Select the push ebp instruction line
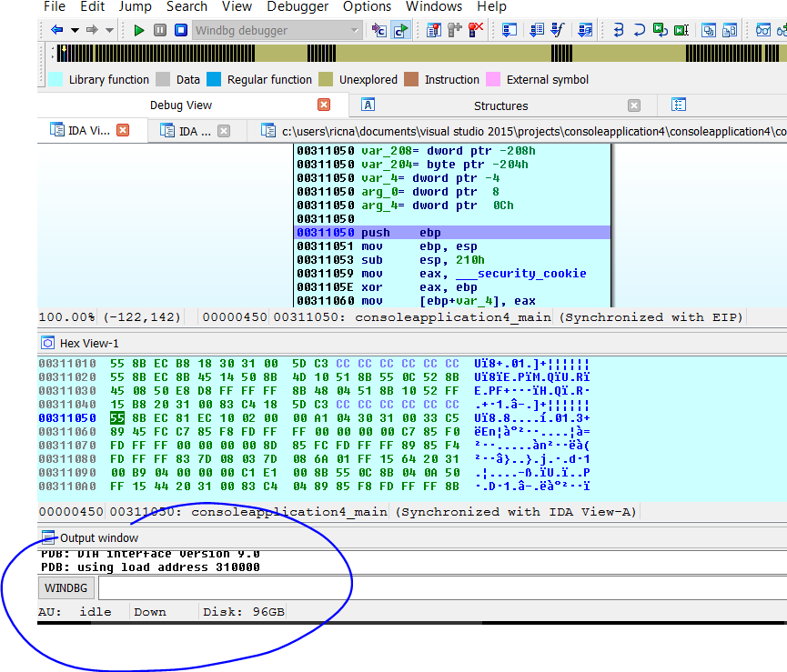This screenshot has width=787, height=672. [452, 233]
